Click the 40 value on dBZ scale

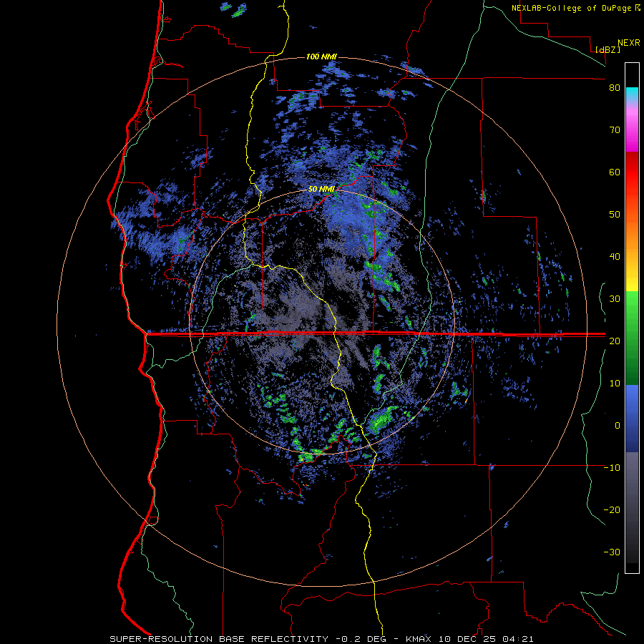pyautogui.click(x=615, y=257)
